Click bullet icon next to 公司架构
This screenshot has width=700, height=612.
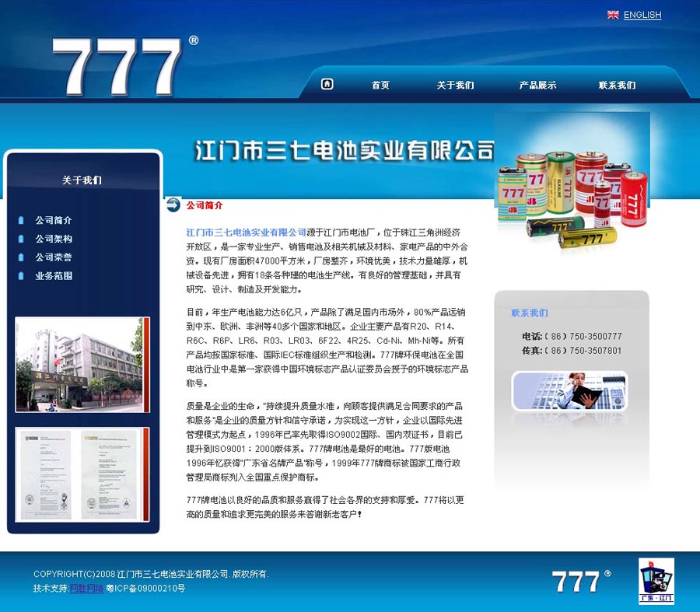point(20,239)
